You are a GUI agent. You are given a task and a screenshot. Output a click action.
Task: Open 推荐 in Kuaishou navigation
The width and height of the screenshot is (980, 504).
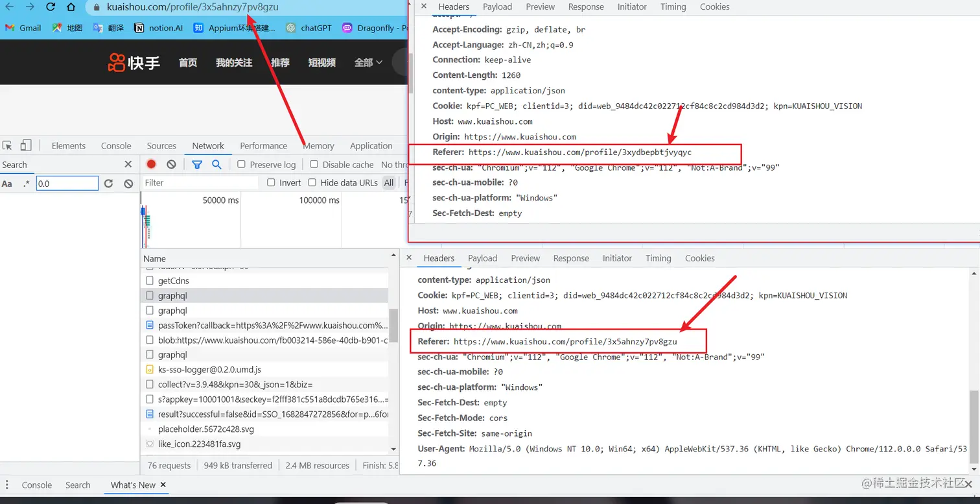tap(280, 62)
